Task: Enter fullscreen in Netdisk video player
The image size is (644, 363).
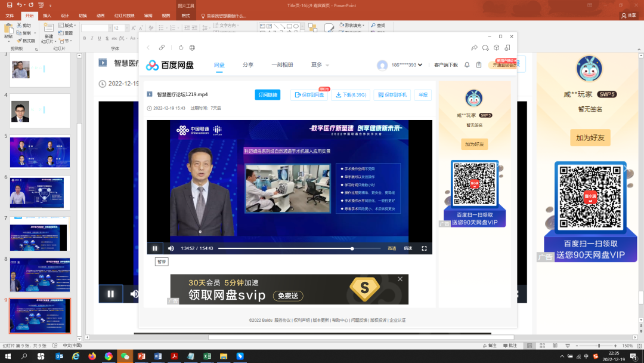Action: (425, 248)
